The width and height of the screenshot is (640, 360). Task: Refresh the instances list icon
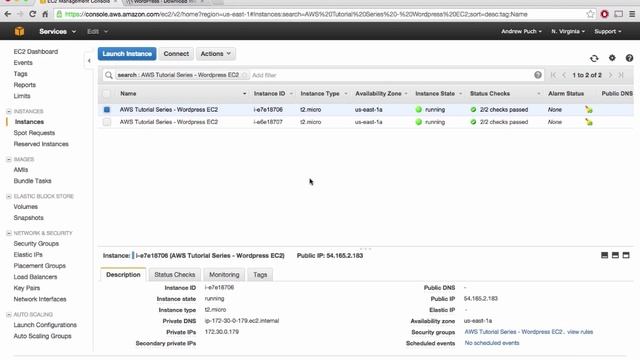pyautogui.click(x=594, y=58)
